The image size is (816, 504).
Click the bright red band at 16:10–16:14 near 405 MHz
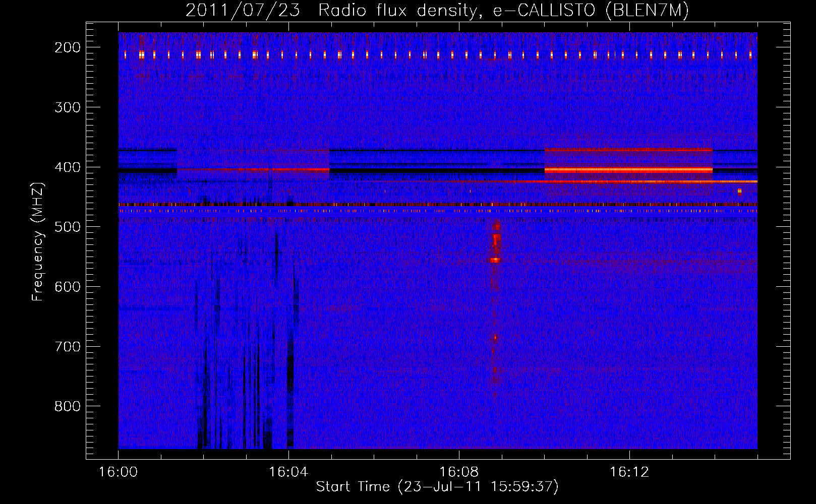pos(628,170)
